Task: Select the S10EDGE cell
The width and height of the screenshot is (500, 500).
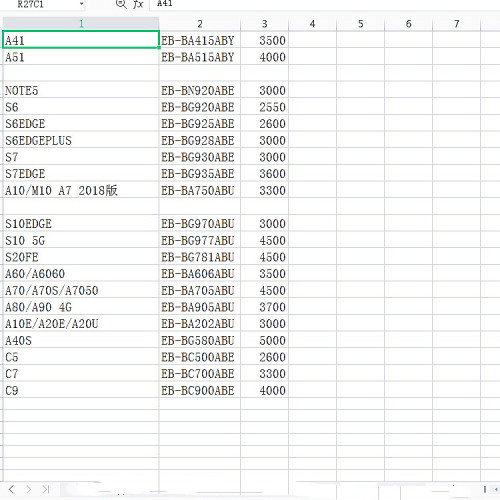Action: point(81,223)
